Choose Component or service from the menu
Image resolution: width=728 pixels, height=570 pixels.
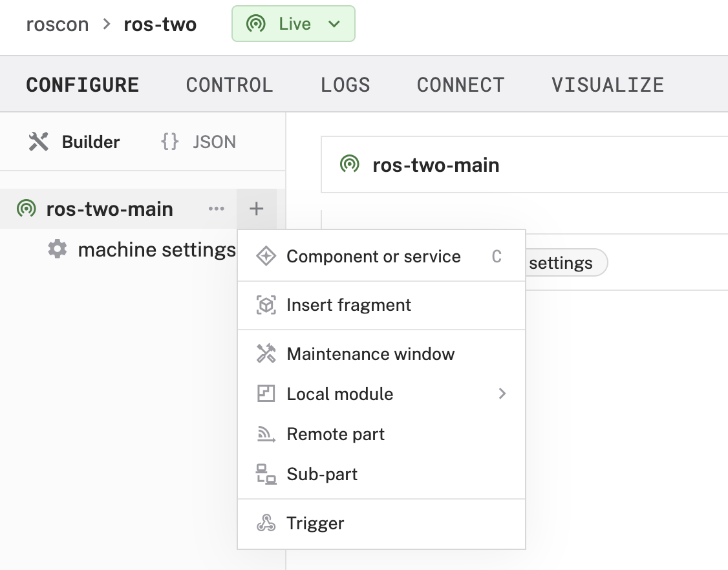(381, 256)
